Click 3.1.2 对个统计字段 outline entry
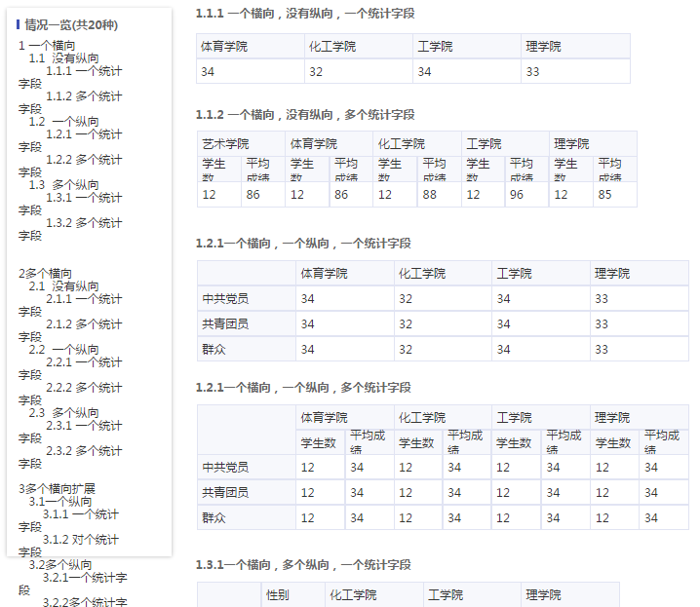The image size is (700, 607). [x=81, y=540]
